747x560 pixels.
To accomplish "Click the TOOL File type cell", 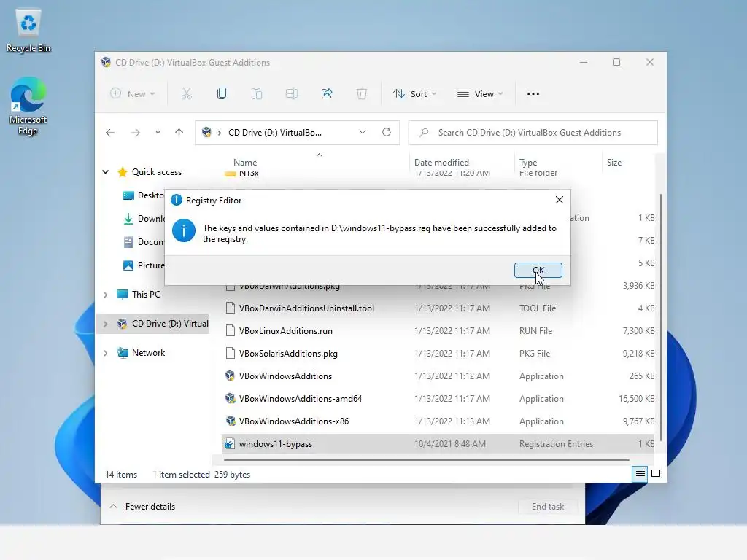I will click(538, 308).
